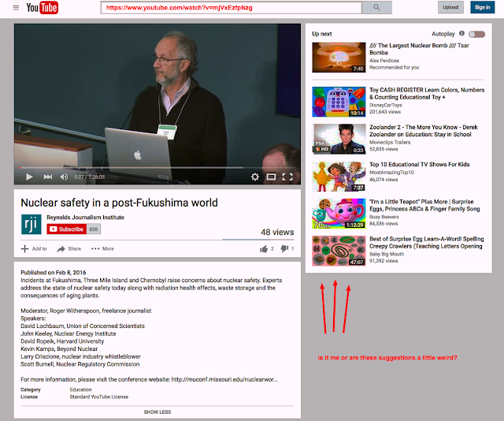Go to the YouTube home logo

[x=42, y=8]
